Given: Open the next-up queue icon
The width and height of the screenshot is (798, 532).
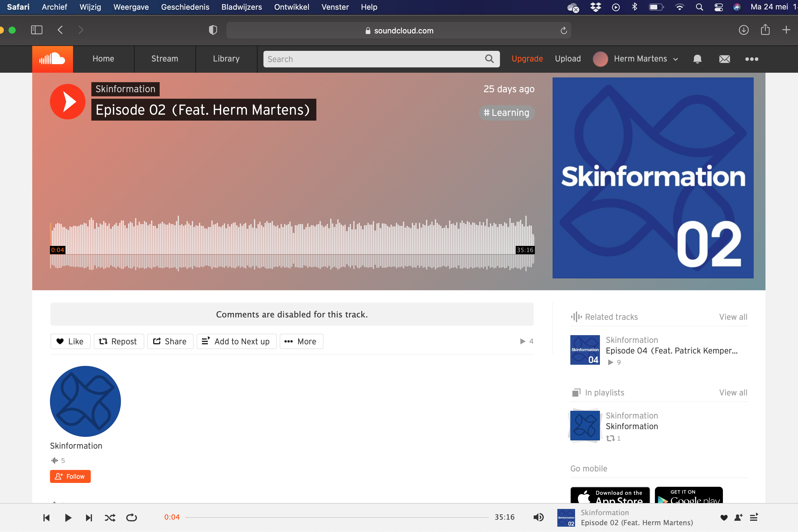Looking at the screenshot, I should coord(754,518).
